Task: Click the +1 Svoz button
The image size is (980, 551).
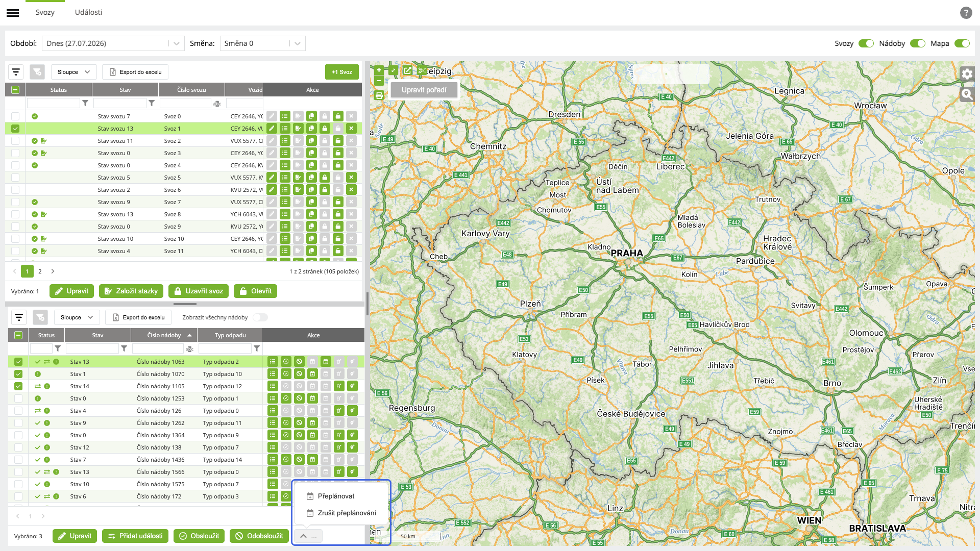Action: point(342,72)
